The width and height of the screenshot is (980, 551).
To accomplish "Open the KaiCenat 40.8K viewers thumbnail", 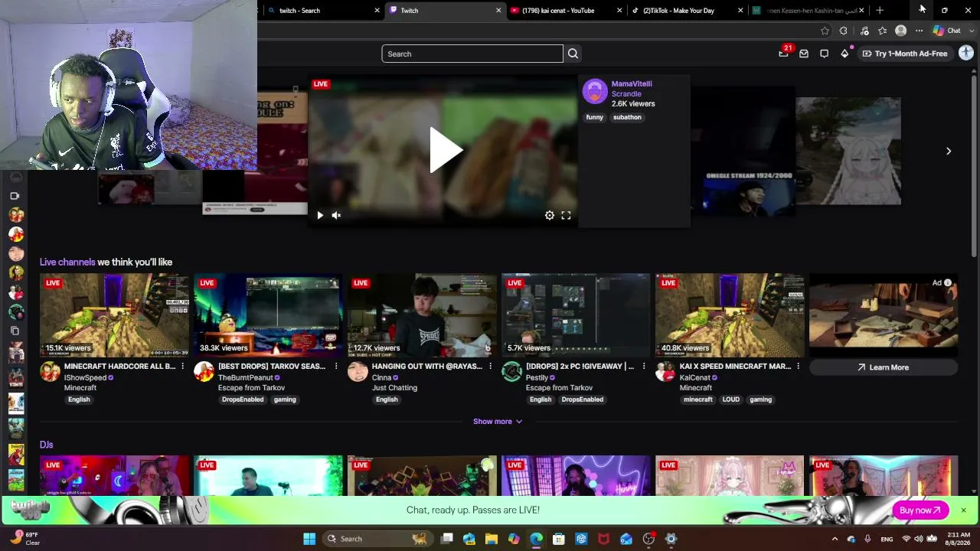I will [730, 315].
